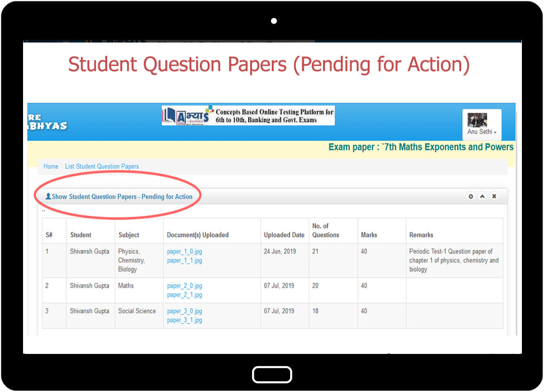544x392 pixels.
Task: Click the panel settings gear icon
Action: click(471, 196)
